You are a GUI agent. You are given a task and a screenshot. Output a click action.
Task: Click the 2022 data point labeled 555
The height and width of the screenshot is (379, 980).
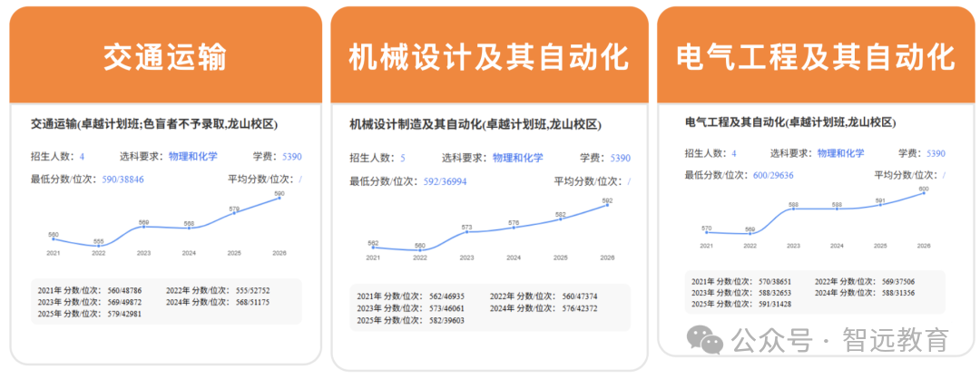tap(99, 246)
